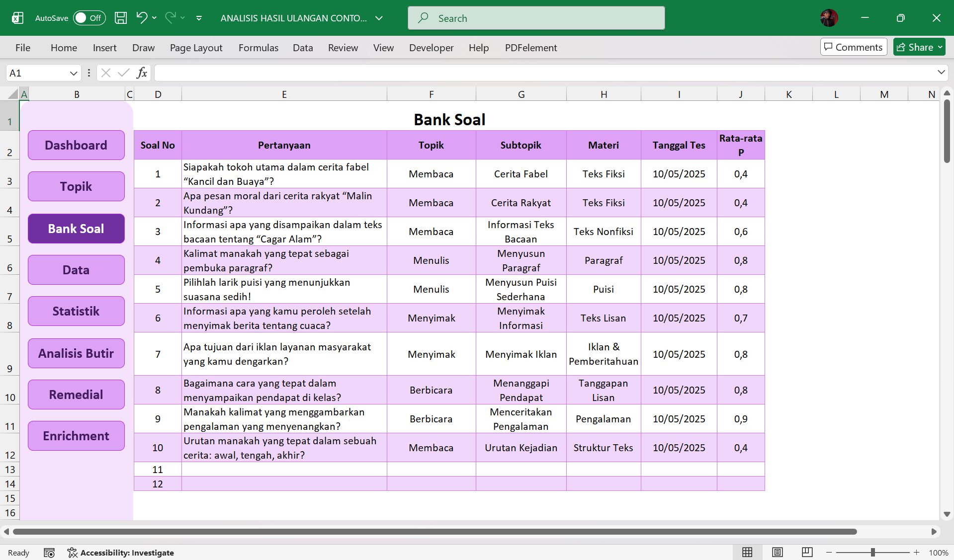Switch to Page Break Preview icon
This screenshot has width=954, height=560.
pyautogui.click(x=807, y=552)
